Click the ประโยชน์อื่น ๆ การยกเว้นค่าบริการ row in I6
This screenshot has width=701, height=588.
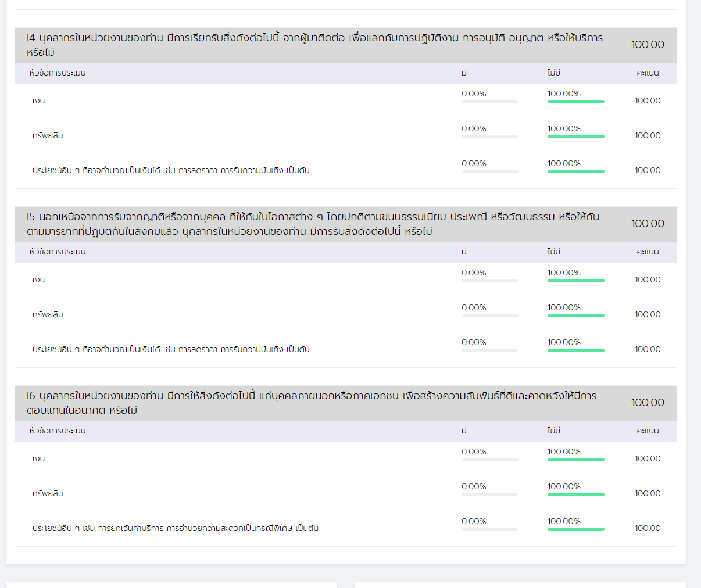point(175,529)
